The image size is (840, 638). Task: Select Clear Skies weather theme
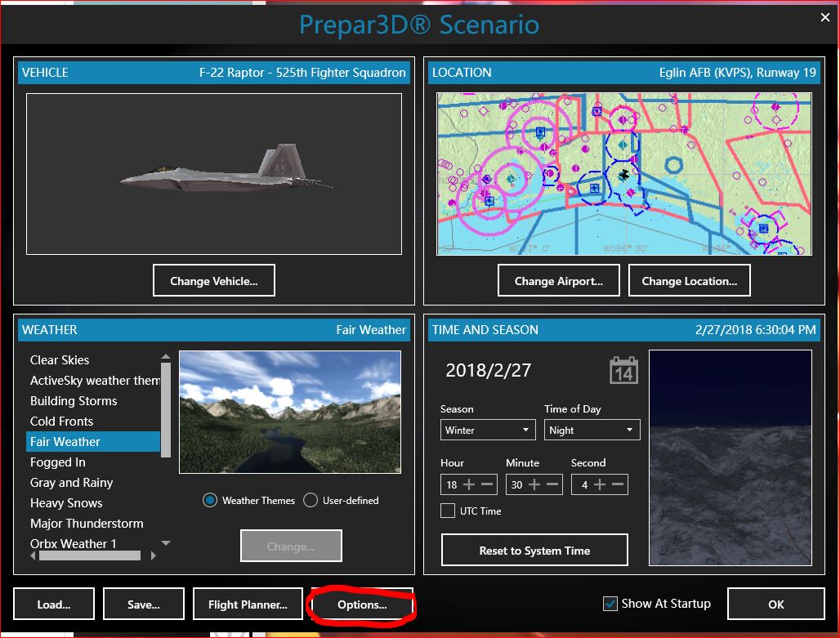pyautogui.click(x=60, y=359)
